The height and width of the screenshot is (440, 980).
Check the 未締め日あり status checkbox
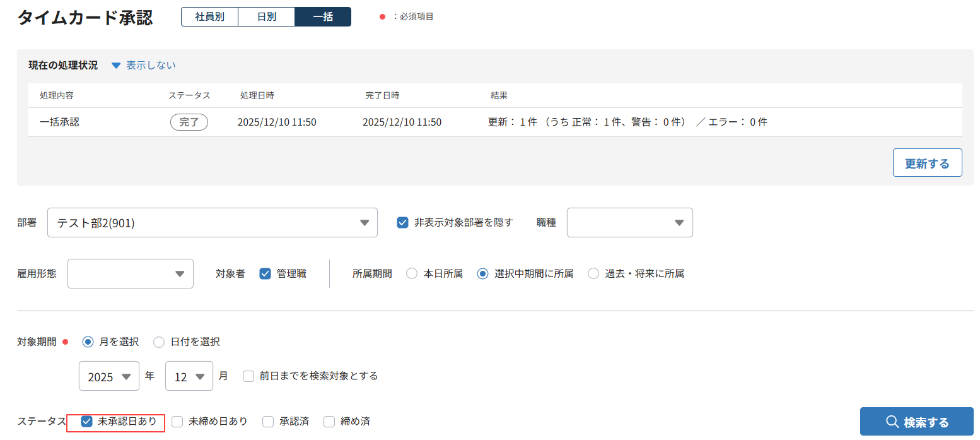178,422
